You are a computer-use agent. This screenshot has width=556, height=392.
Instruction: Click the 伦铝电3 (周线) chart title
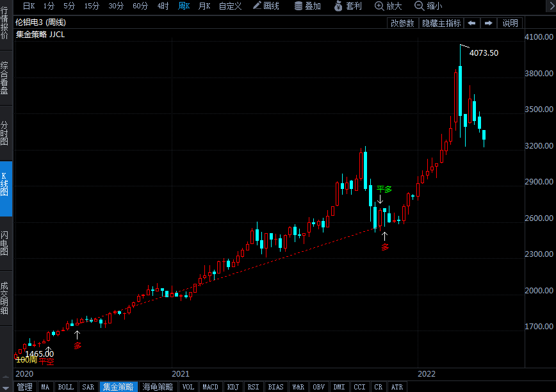click(40, 22)
